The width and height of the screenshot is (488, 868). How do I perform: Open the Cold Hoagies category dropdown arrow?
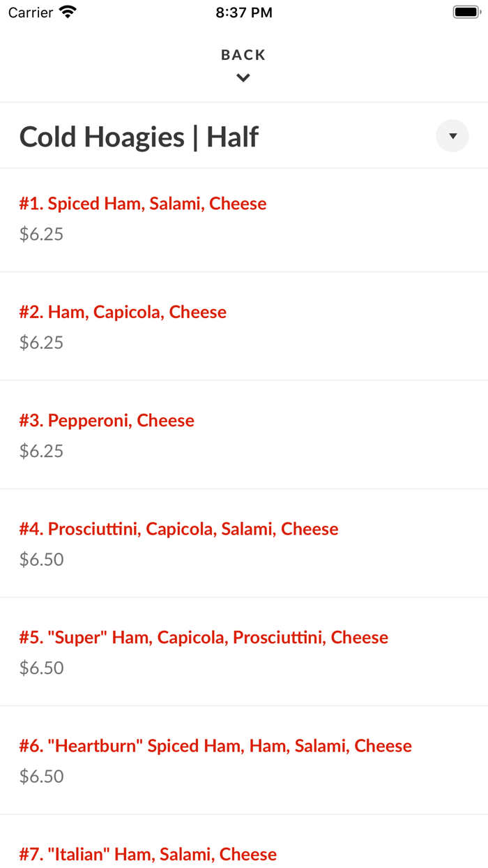click(452, 136)
